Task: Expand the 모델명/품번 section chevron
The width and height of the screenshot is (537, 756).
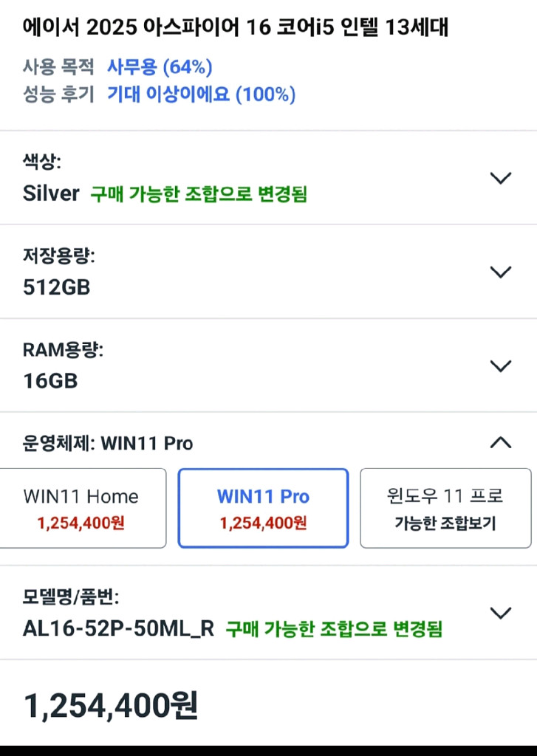Action: click(501, 613)
